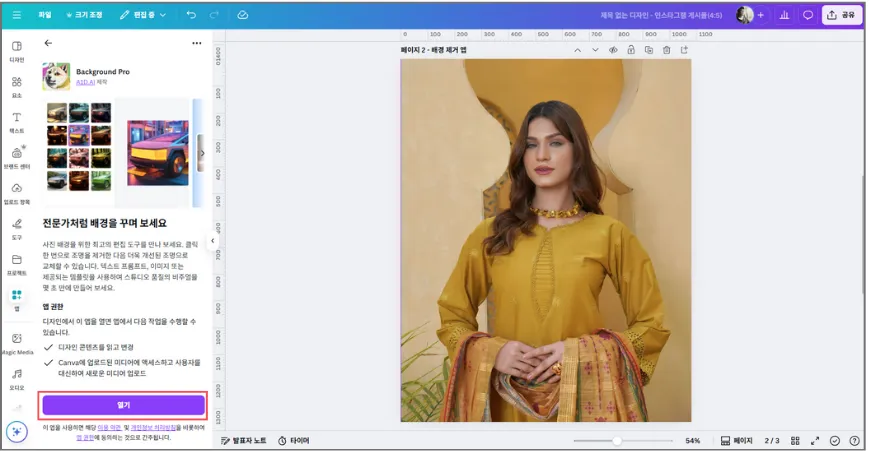
Task: Open Magic Media in the sidebar
Action: 17,343
